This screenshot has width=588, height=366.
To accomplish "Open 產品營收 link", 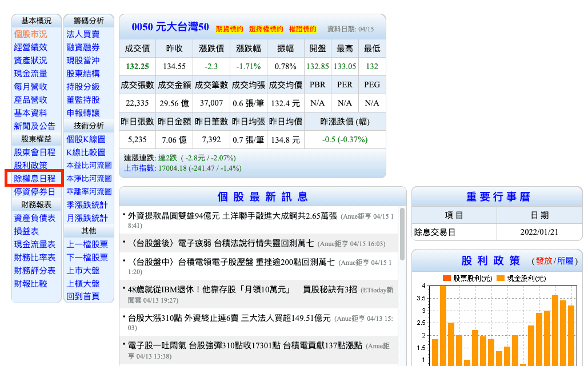I will tap(30, 100).
